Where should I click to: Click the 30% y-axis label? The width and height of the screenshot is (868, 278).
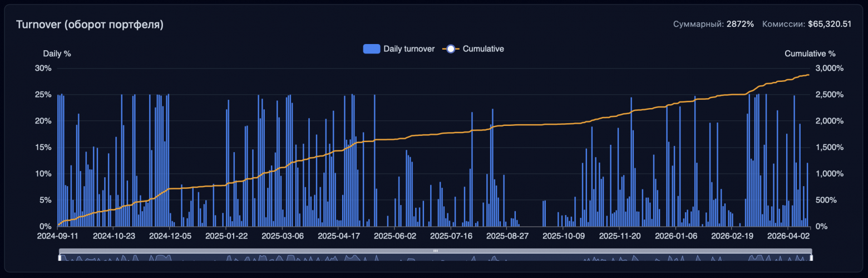(x=43, y=68)
